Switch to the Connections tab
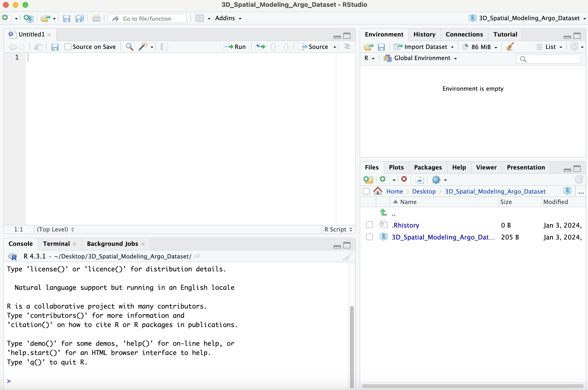This screenshot has height=390, width=588. (x=464, y=34)
